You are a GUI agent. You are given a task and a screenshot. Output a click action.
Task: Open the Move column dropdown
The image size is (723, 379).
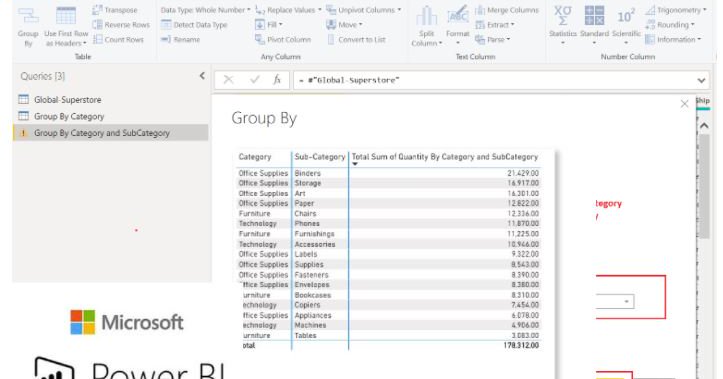coord(344,24)
